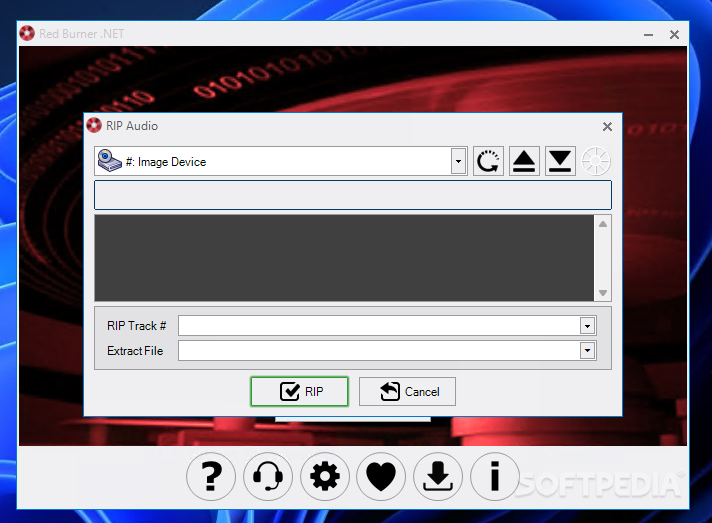Click the RIP Audio title bar icon
Viewport: 712px width, 523px height.
(94, 125)
